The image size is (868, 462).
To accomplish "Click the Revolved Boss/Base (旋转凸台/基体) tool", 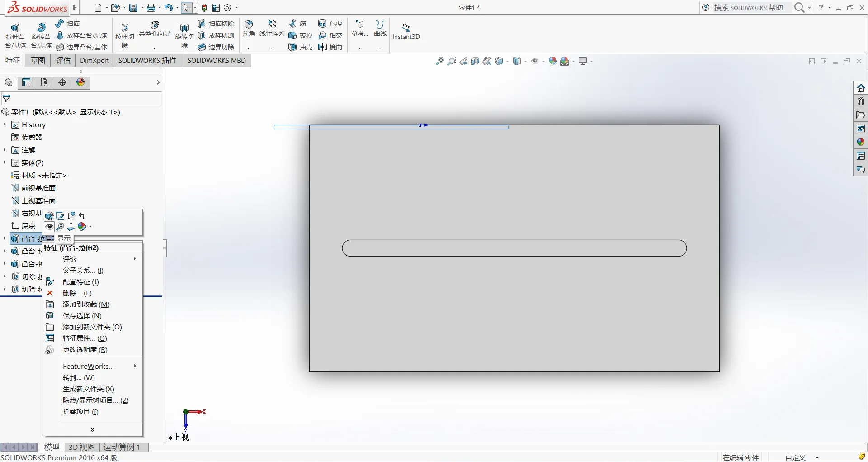I will (x=41, y=35).
